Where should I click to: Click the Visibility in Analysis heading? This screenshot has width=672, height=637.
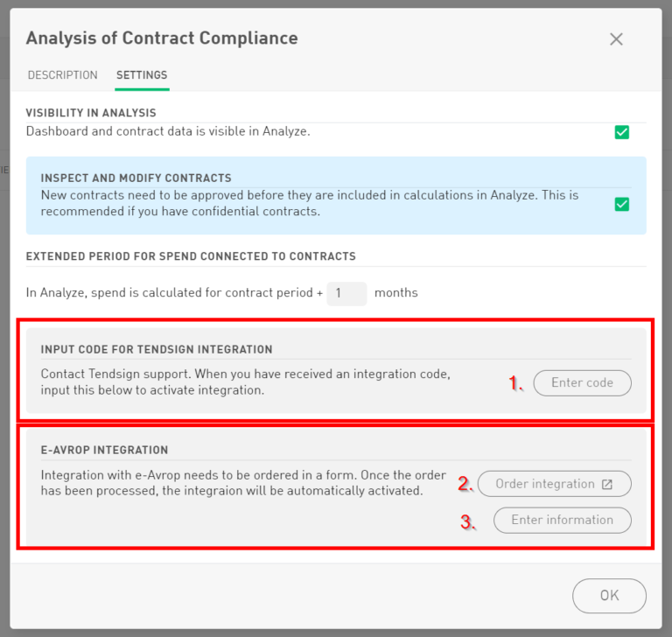(91, 113)
